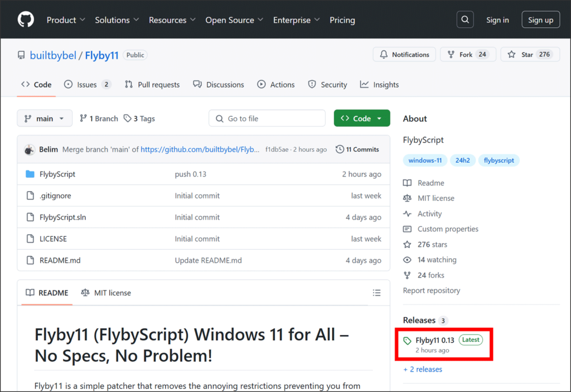Open the Flyby11 0.13 latest release

click(435, 340)
